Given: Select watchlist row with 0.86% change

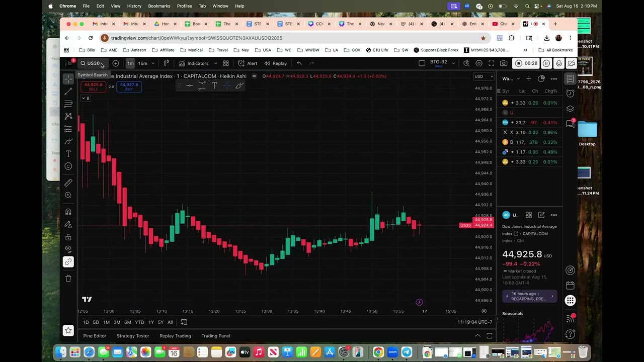Looking at the screenshot, I should (x=530, y=132).
